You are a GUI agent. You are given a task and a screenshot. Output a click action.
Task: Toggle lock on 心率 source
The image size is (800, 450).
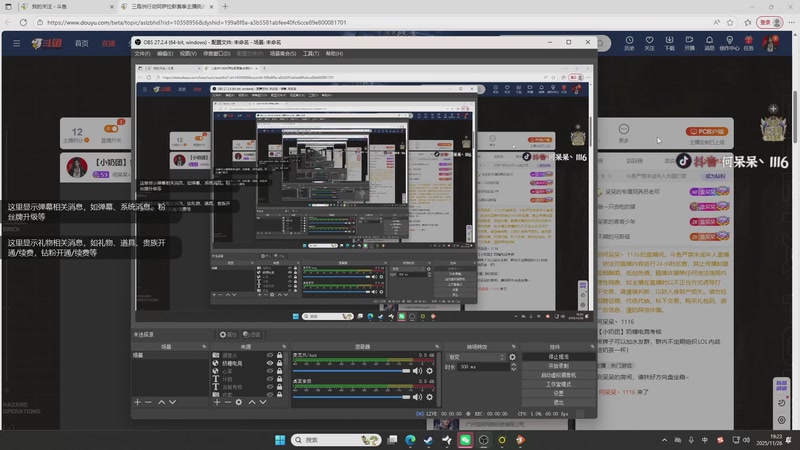coord(279,371)
